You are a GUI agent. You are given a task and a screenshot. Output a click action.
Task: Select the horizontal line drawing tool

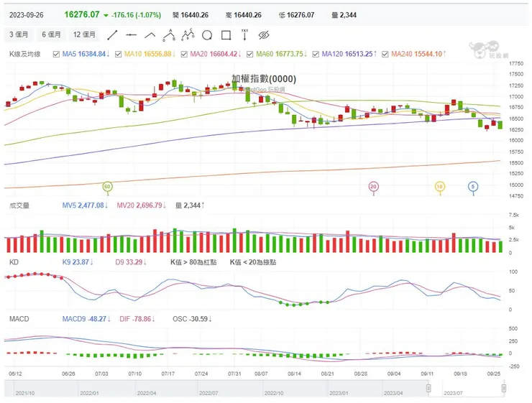(x=131, y=34)
